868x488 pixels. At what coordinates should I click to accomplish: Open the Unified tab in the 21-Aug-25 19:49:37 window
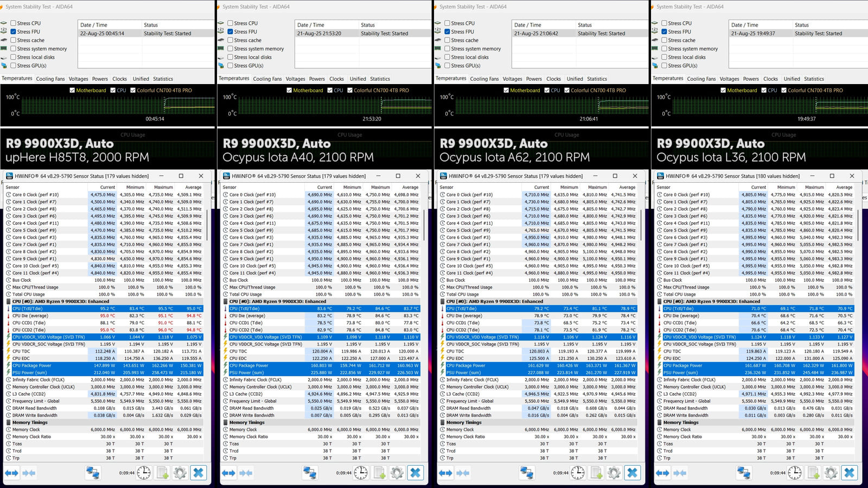click(x=792, y=79)
